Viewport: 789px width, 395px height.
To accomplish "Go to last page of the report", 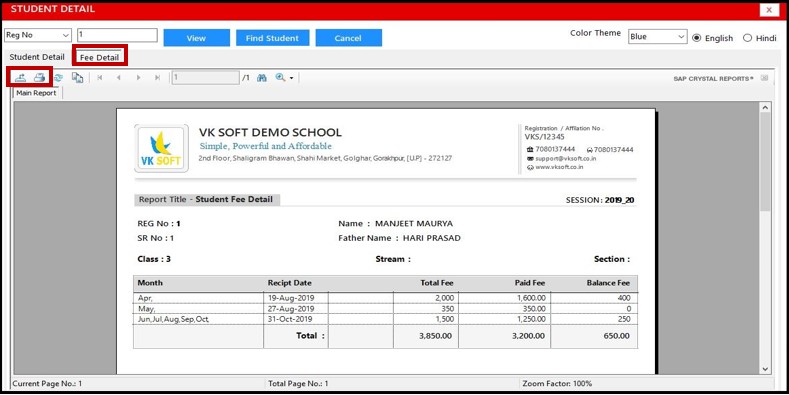I will point(157,77).
